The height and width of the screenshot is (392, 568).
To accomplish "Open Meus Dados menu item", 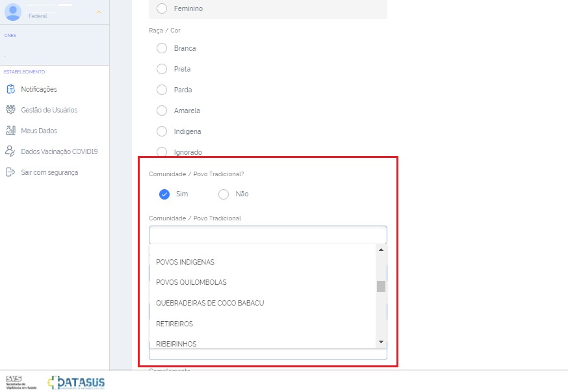I will tap(39, 131).
